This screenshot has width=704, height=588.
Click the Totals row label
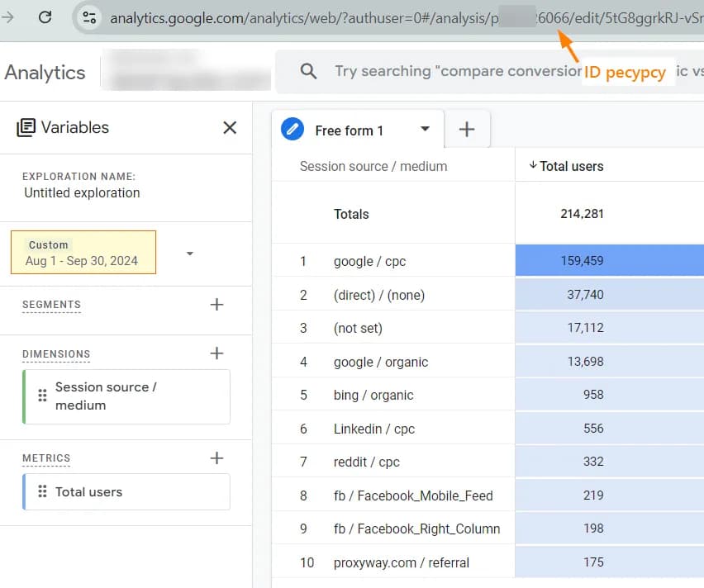click(x=351, y=214)
